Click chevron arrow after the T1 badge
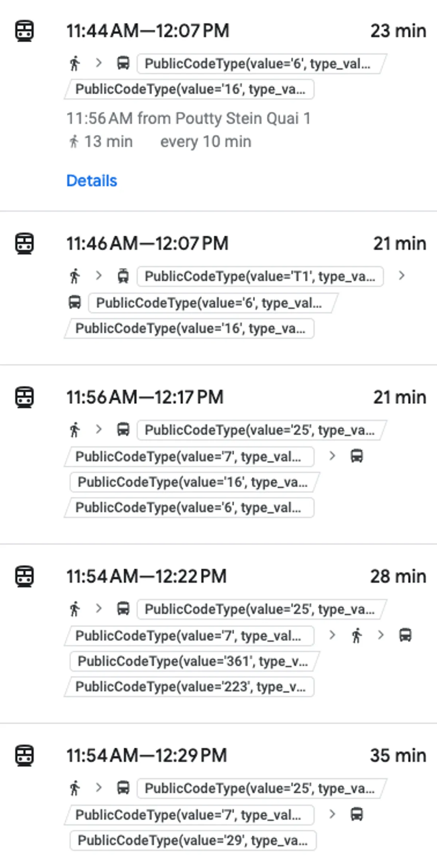 [401, 276]
